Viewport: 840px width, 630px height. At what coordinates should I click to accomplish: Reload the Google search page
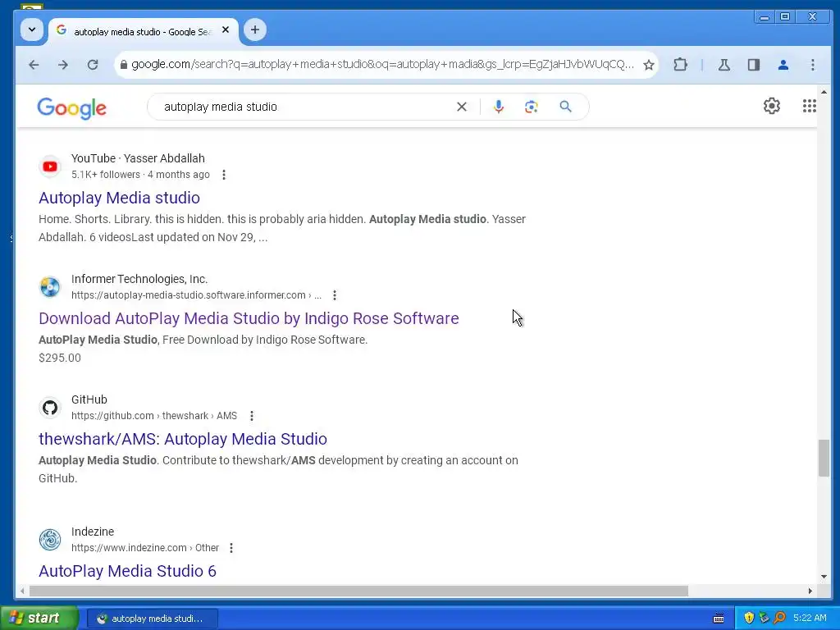[93, 65]
